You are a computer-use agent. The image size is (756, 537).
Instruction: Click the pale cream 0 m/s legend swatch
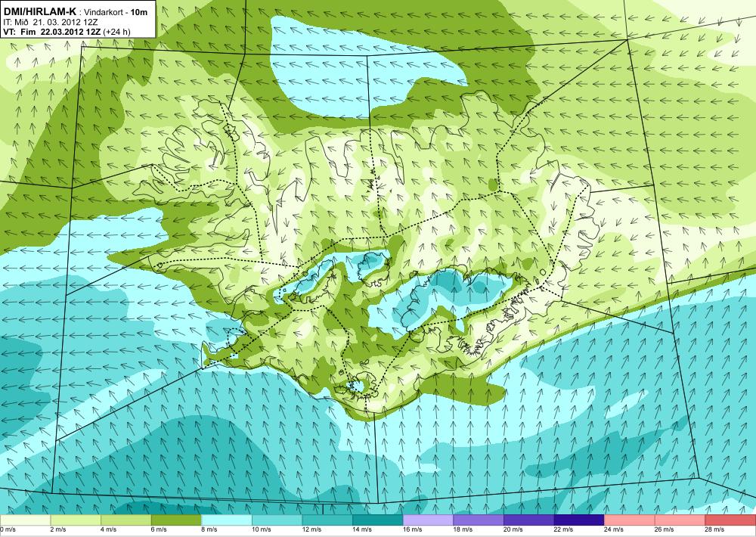[25, 520]
